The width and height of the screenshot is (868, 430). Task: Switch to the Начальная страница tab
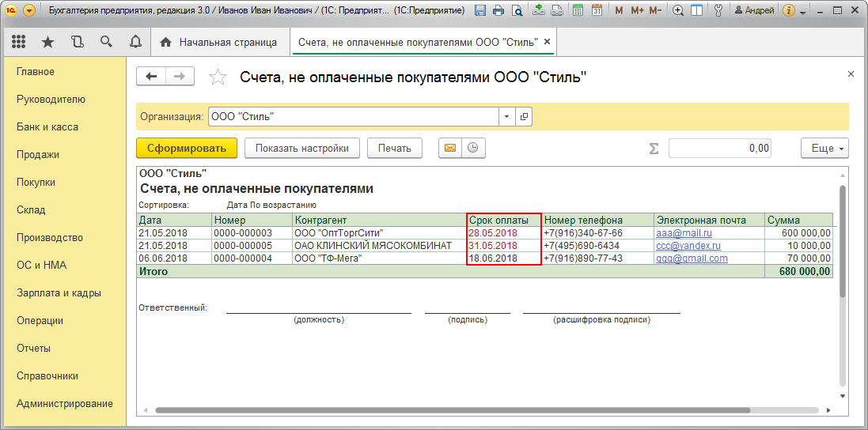pyautogui.click(x=219, y=42)
